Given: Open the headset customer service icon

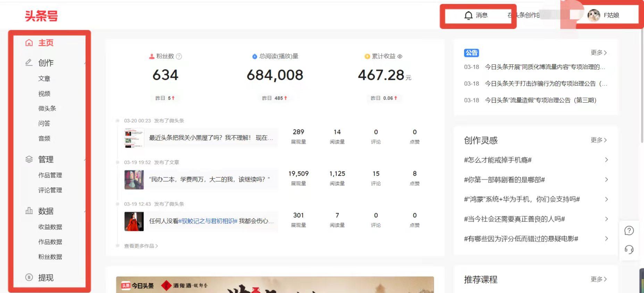Looking at the screenshot, I should coord(629,250).
